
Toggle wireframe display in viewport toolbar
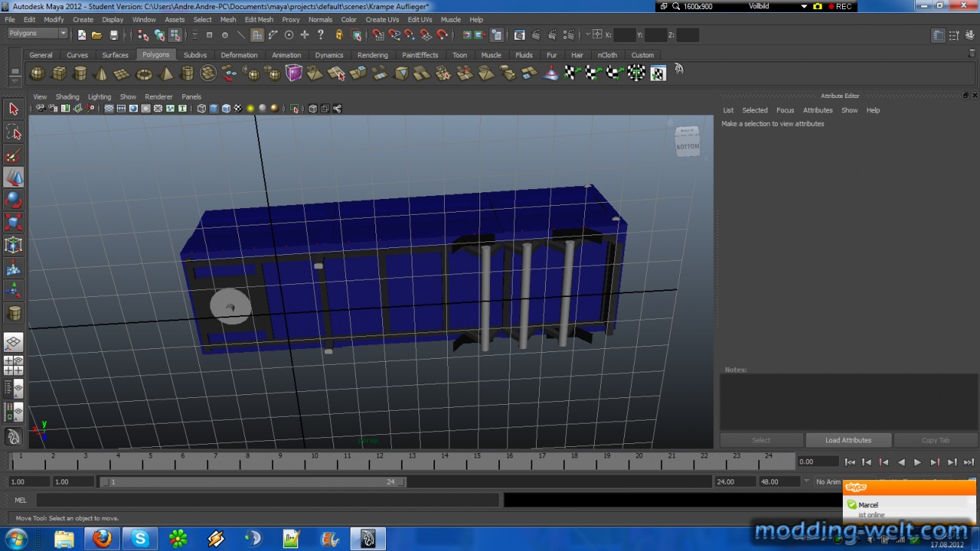pos(202,109)
